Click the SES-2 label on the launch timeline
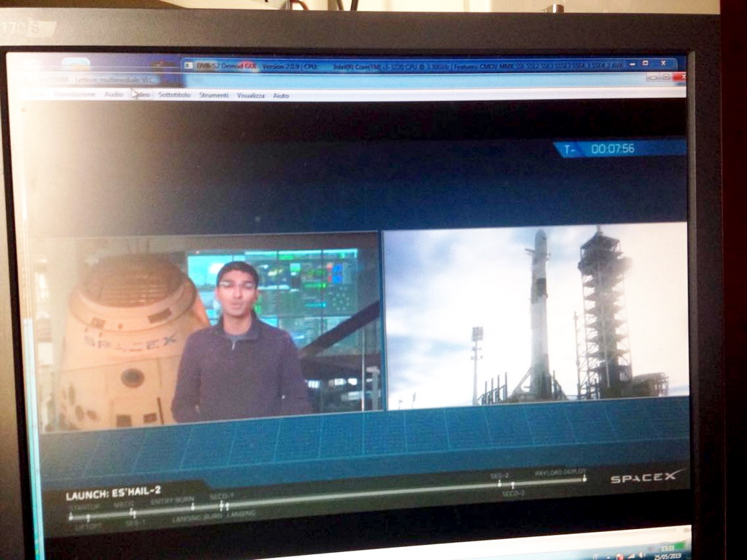The height and width of the screenshot is (560, 747). pyautogui.click(x=500, y=476)
